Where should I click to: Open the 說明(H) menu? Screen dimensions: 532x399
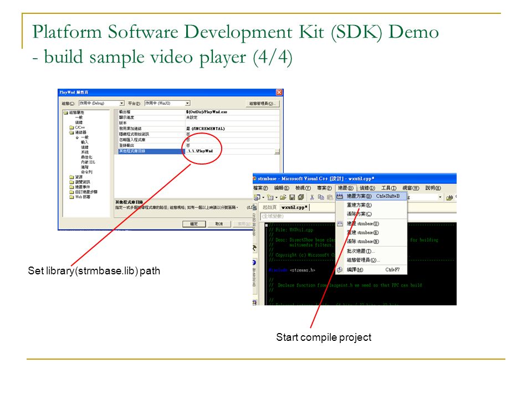tap(433, 188)
